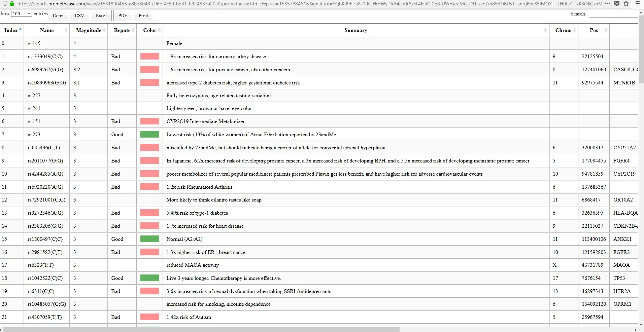Select rs4307059(T;T) name cell
The width and height of the screenshot is (644, 332).
click(x=47, y=317)
